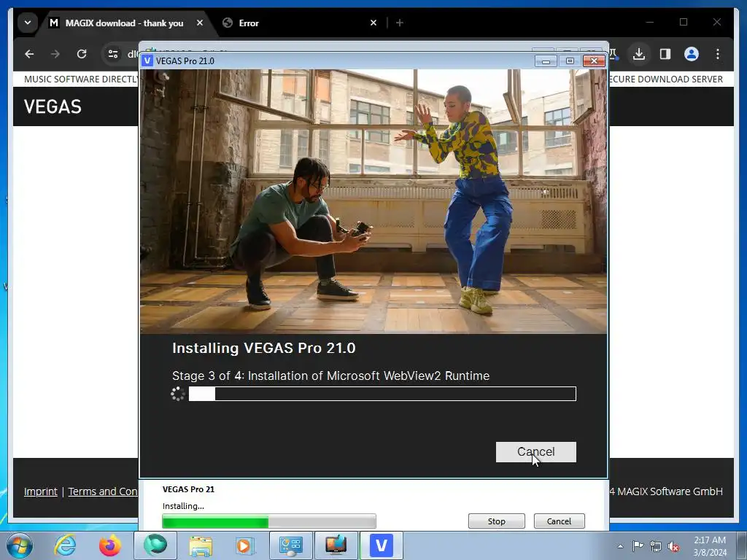Switch to the MAGIX download - thank you tab
This screenshot has height=560, width=747.
point(124,23)
